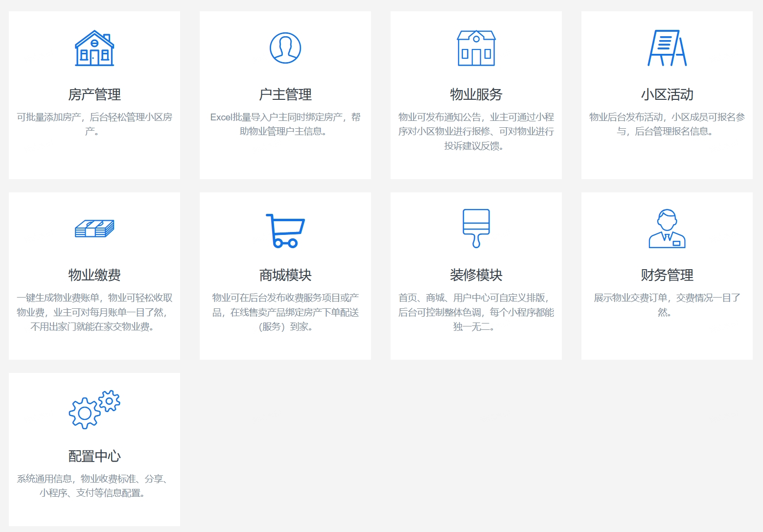763x532 pixels.
Task: Open the 财务管理 module title
Action: 667,275
